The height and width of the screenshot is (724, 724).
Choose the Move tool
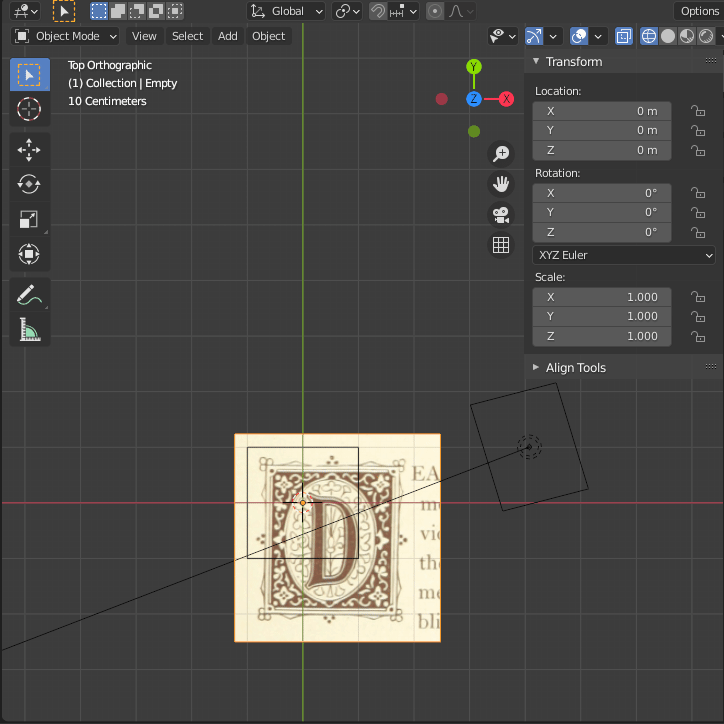point(30,150)
